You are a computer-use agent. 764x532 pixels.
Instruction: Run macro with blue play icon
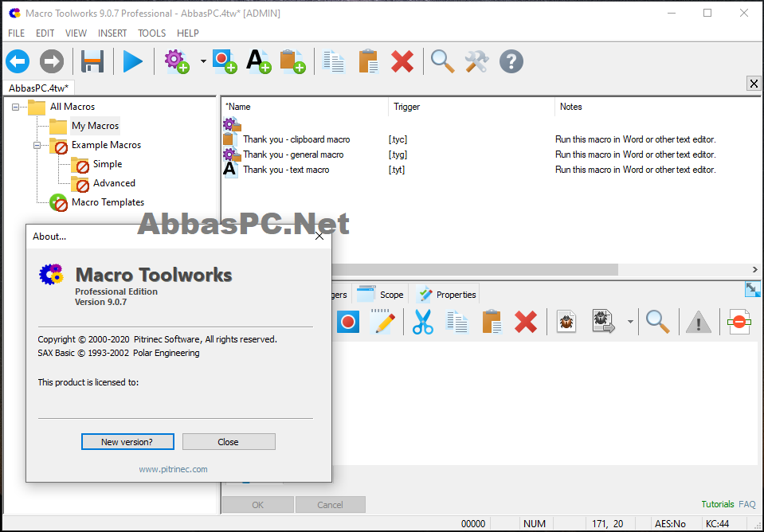coord(132,61)
